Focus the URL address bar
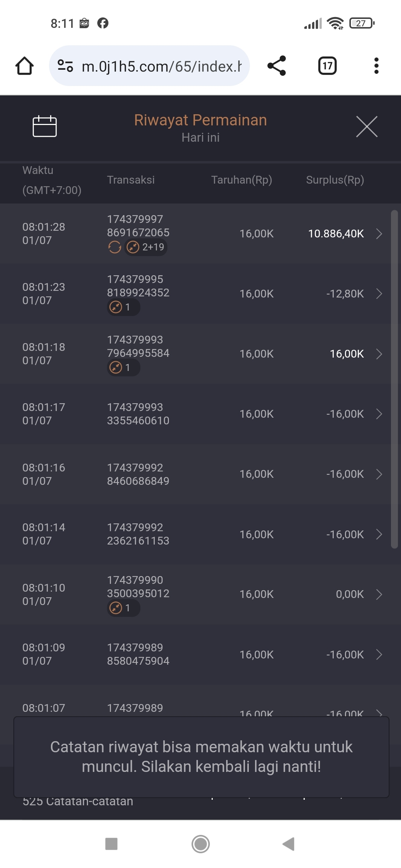The image size is (401, 868). click(x=161, y=66)
